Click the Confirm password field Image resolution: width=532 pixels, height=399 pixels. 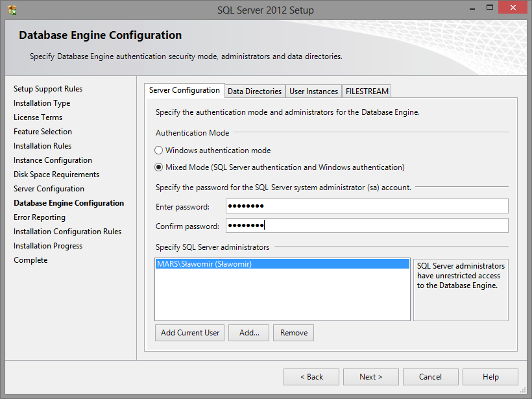pos(367,226)
